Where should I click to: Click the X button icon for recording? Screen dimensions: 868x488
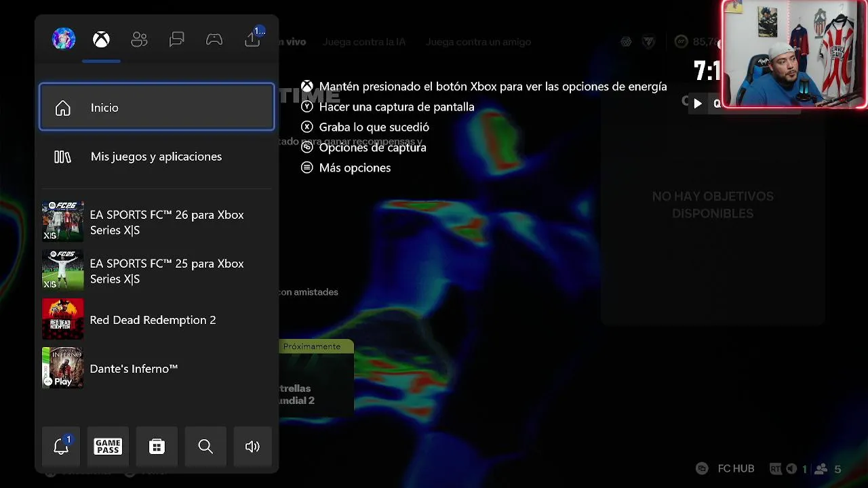307,127
